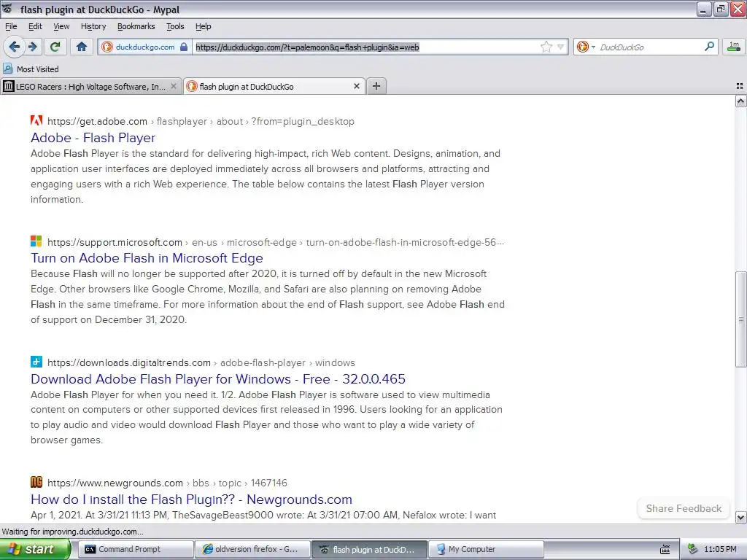
Task: Click the toolbar icon right of the search box
Action: (734, 47)
